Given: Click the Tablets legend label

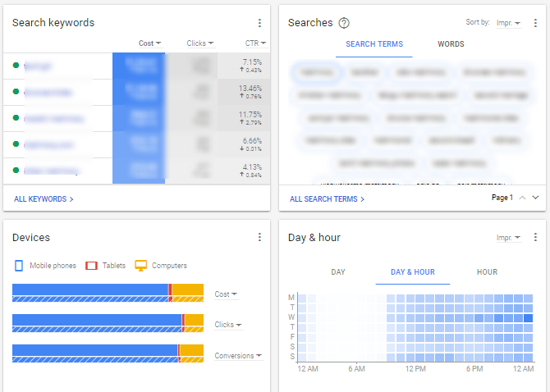Looking at the screenshot, I should 114,266.
